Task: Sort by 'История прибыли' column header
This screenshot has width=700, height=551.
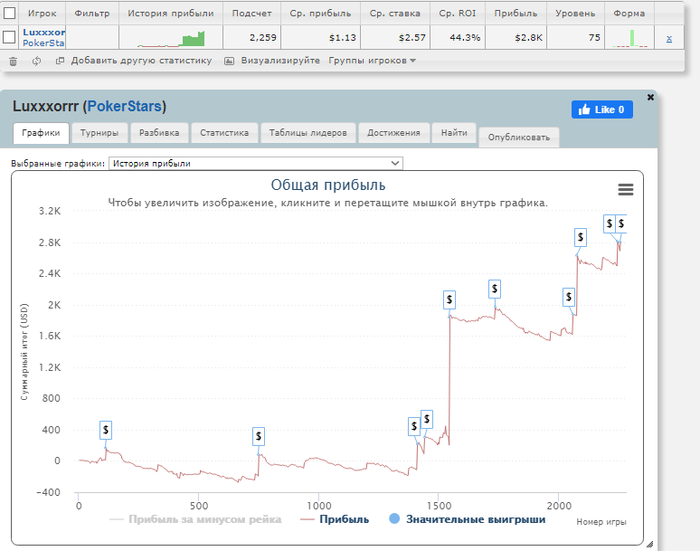Action: (171, 13)
